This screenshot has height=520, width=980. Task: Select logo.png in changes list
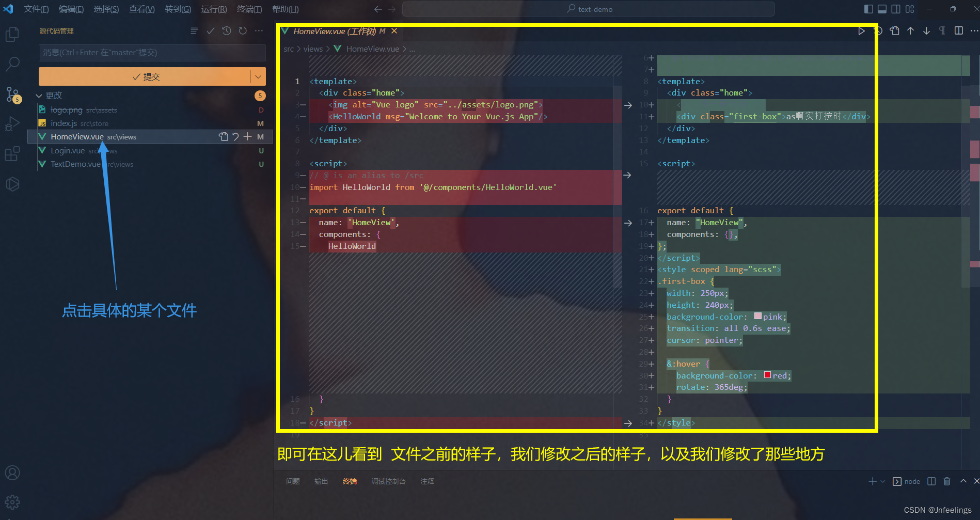150,110
